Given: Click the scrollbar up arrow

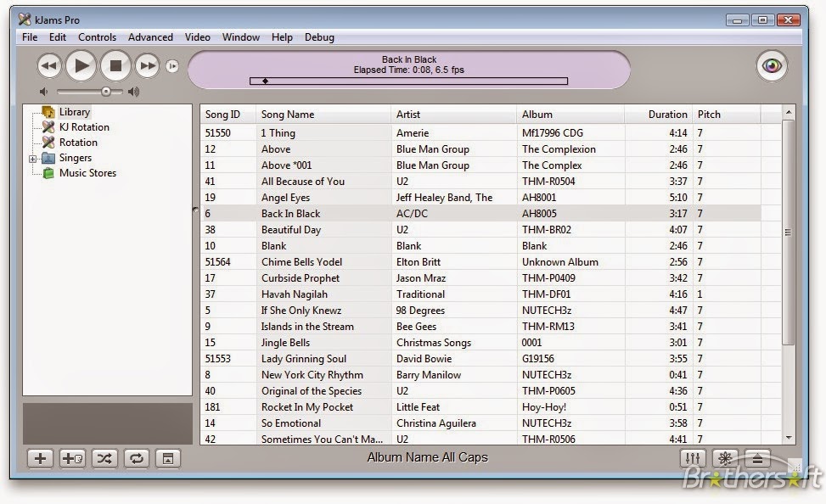Looking at the screenshot, I should pyautogui.click(x=789, y=112).
